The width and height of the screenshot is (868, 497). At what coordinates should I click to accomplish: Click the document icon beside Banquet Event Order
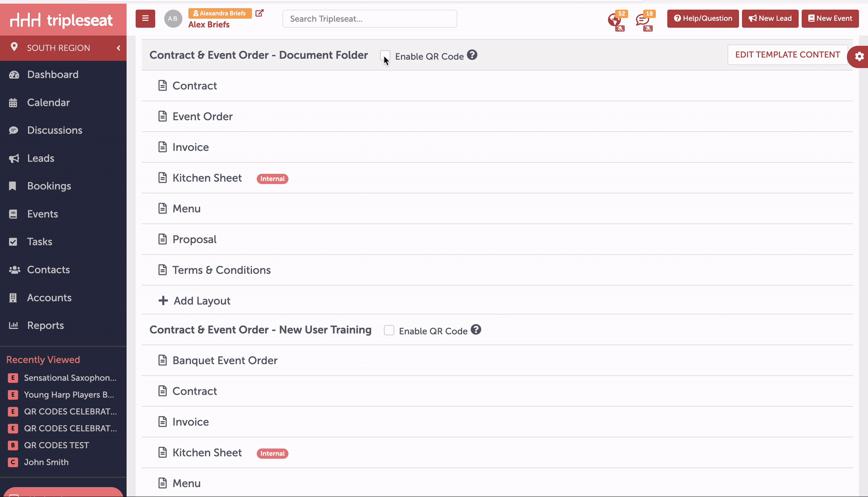[162, 360]
